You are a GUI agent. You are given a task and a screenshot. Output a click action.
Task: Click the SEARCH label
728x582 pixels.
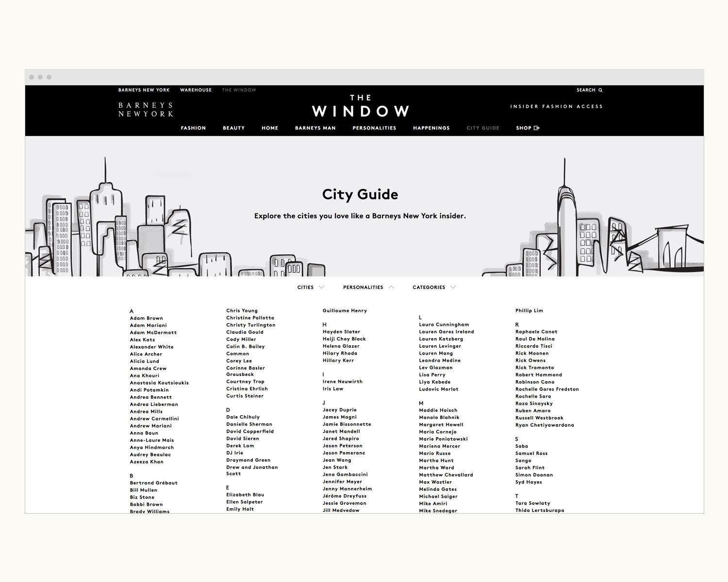pyautogui.click(x=586, y=90)
